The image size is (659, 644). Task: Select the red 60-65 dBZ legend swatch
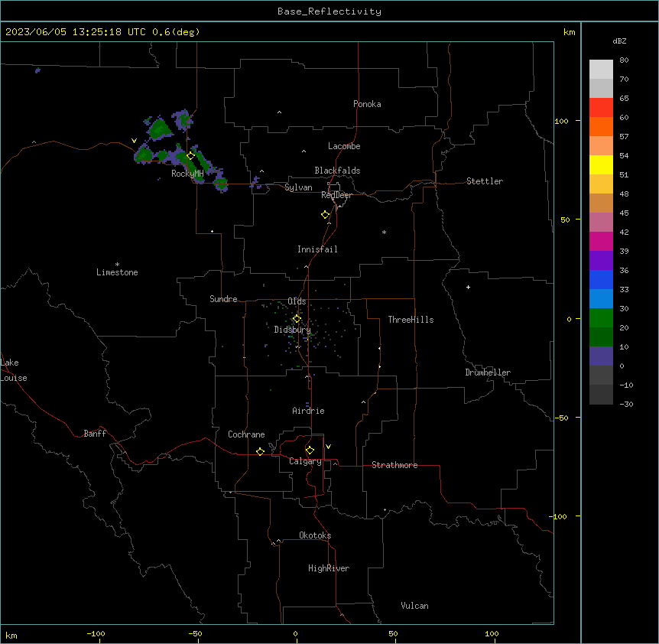point(601,107)
